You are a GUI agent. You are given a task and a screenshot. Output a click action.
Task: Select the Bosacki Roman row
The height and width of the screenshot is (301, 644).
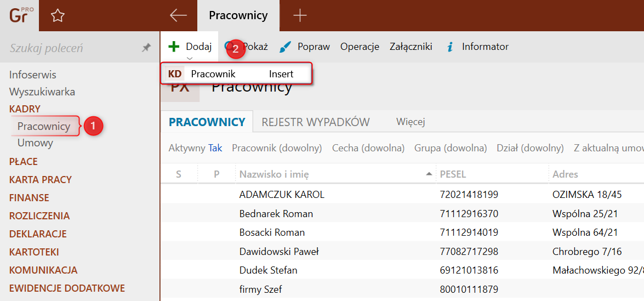[x=402, y=232]
